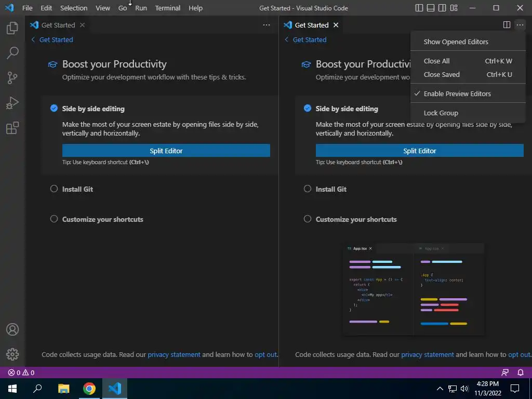This screenshot has width=532, height=399.
Task: Open Customize Layout icon in title bar
Action: (x=454, y=8)
